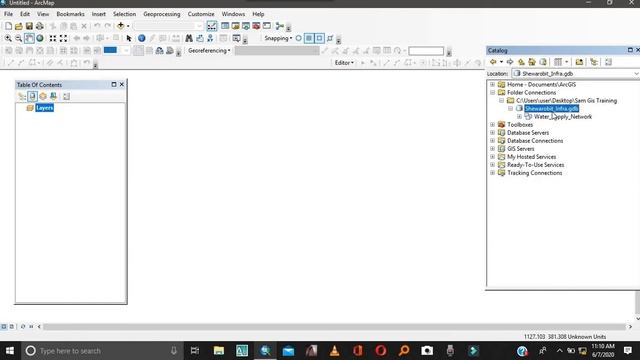Screen dimensions: 640x360
Task: Click the Windows Start button
Action: point(10,351)
